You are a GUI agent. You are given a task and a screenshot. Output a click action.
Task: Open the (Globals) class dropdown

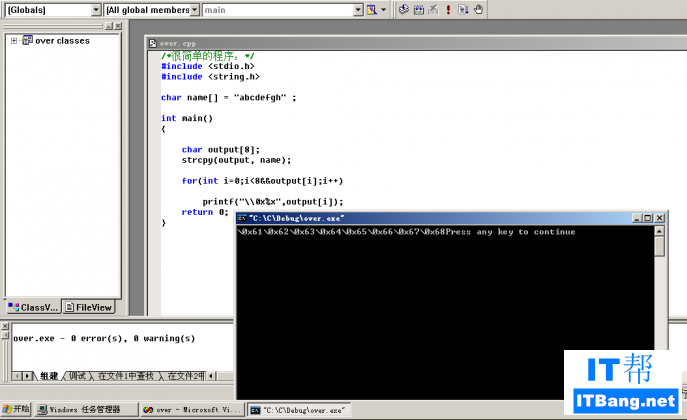point(96,10)
